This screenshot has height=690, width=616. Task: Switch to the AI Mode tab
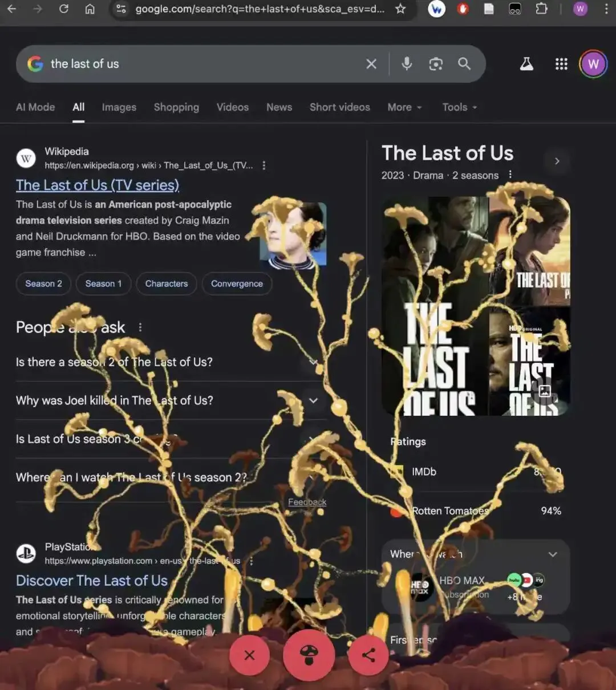[x=35, y=107]
